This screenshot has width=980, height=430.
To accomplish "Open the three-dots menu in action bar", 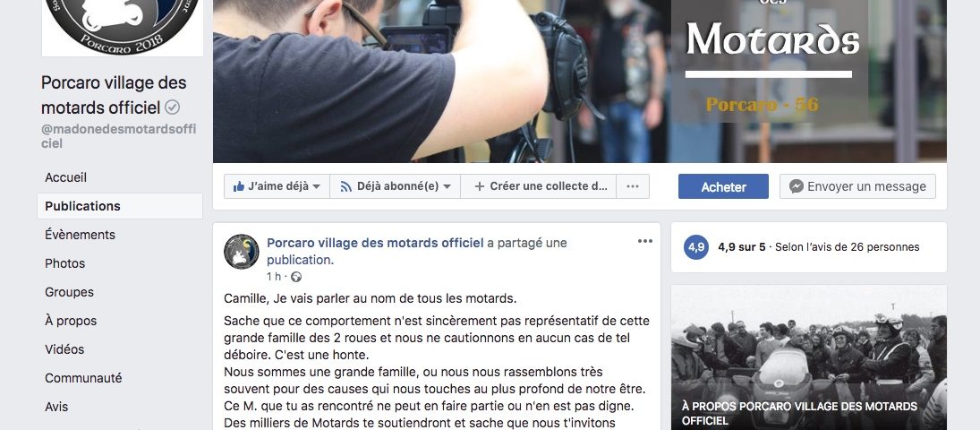I will [x=633, y=186].
